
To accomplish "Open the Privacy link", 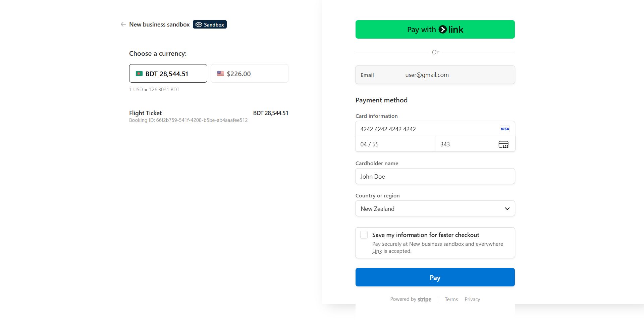I will pos(472,299).
